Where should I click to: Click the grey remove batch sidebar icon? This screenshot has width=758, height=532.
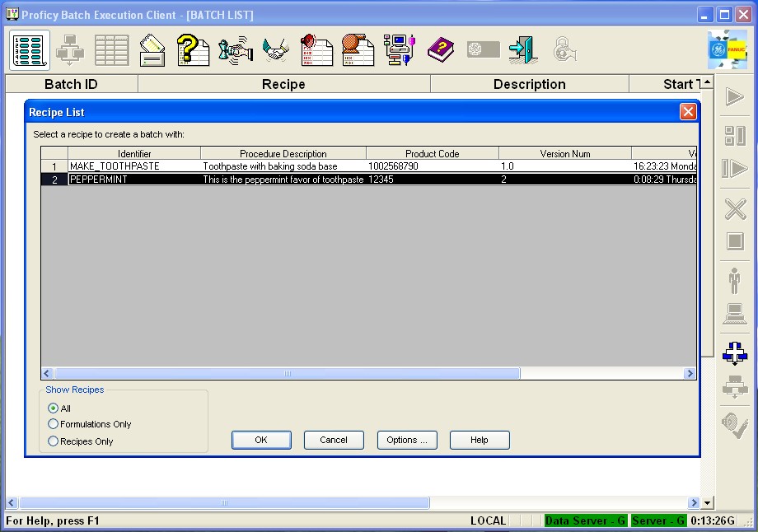[x=735, y=386]
